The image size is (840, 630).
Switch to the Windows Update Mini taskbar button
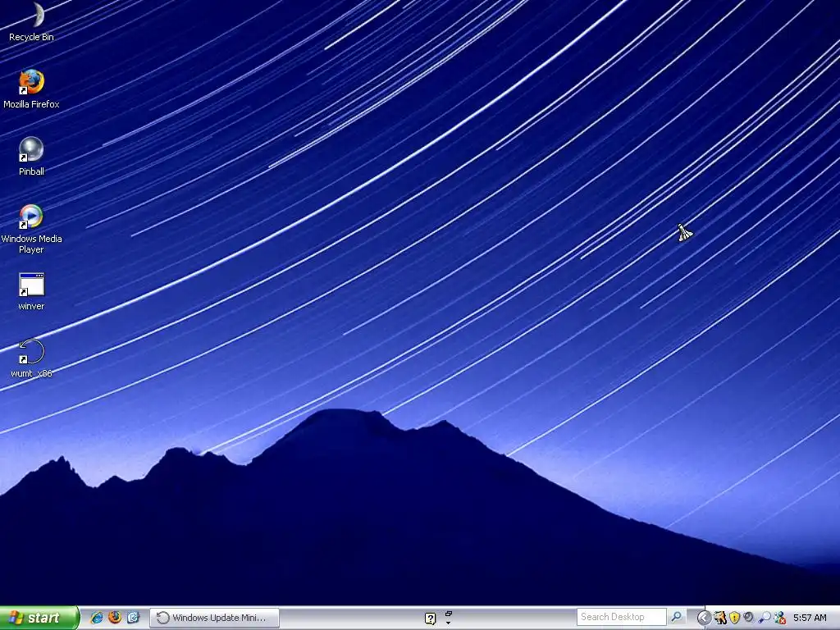coord(214,618)
